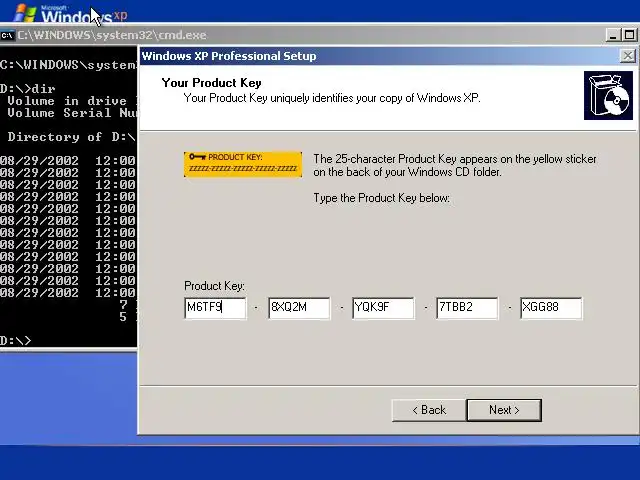Click 'Type the Product Key below:' text
This screenshot has height=480, width=640.
tap(382, 198)
